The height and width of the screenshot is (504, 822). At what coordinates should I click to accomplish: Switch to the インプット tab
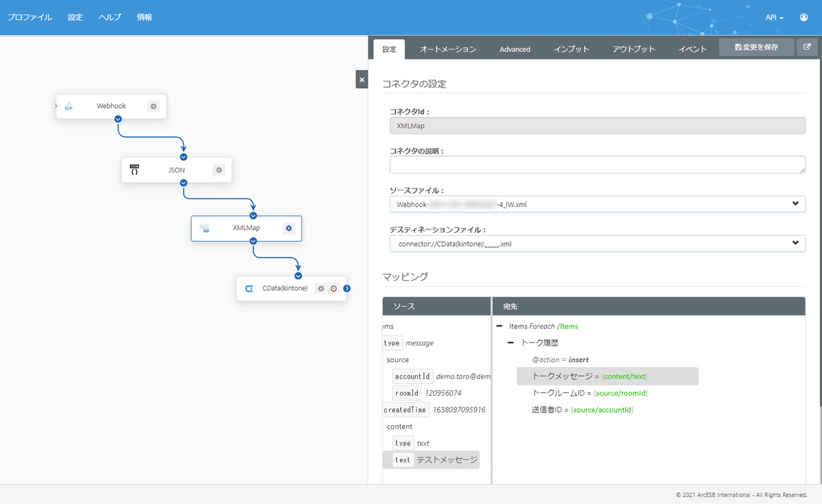pos(571,49)
